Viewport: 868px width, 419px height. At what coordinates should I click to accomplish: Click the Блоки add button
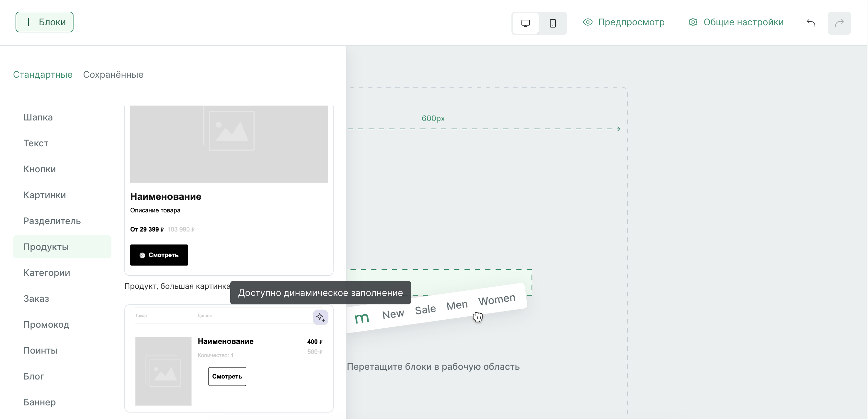tap(44, 22)
